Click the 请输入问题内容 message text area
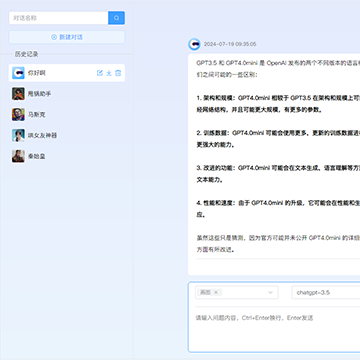This screenshot has width=360, height=360. point(274,330)
